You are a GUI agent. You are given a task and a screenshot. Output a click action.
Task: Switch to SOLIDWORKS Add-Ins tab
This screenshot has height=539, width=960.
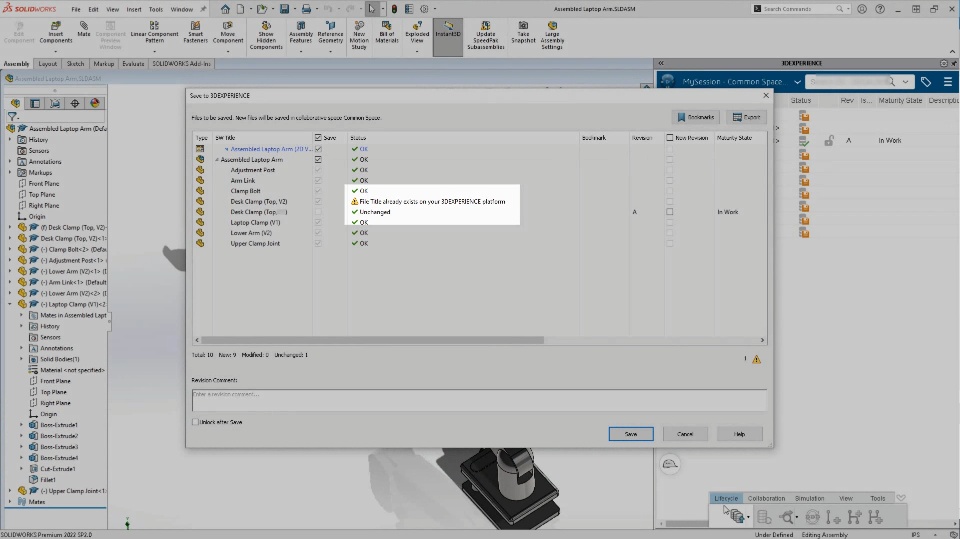tap(181, 64)
